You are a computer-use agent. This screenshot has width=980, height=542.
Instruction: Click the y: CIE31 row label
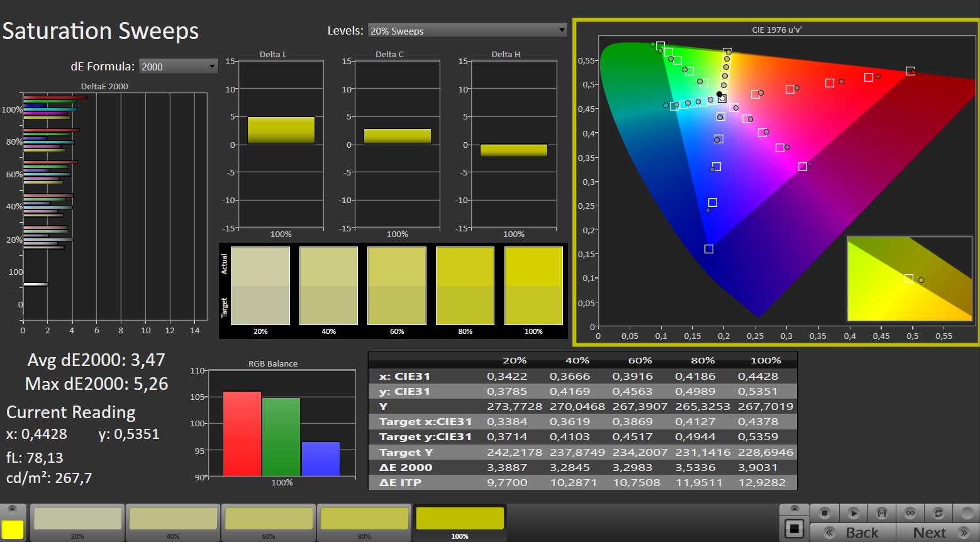(x=404, y=391)
